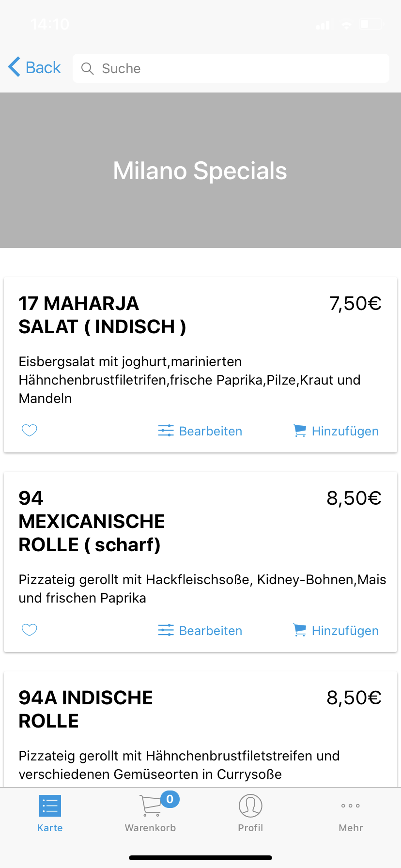Favorite the Maharja Salat with heart icon
This screenshot has width=401, height=868.
[30, 430]
